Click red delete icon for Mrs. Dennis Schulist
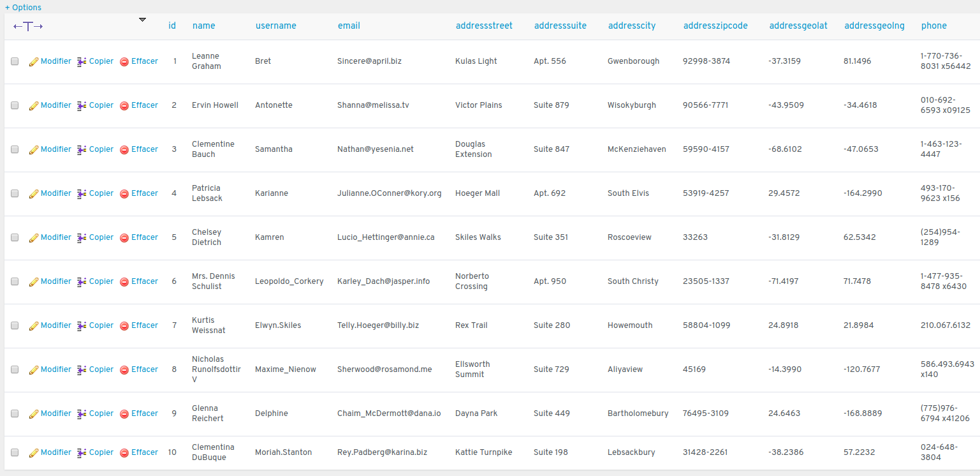This screenshot has height=476, width=980. click(124, 282)
